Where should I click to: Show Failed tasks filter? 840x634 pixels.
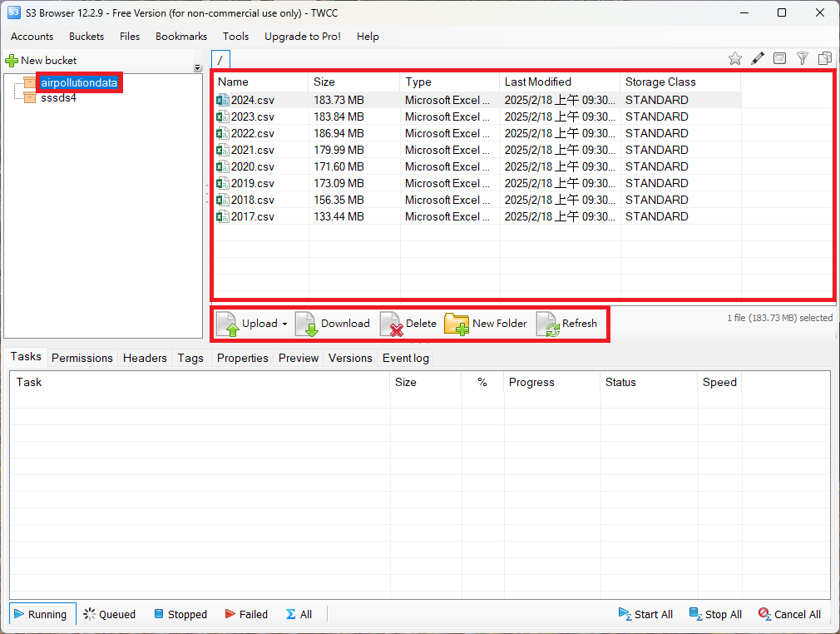point(246,614)
